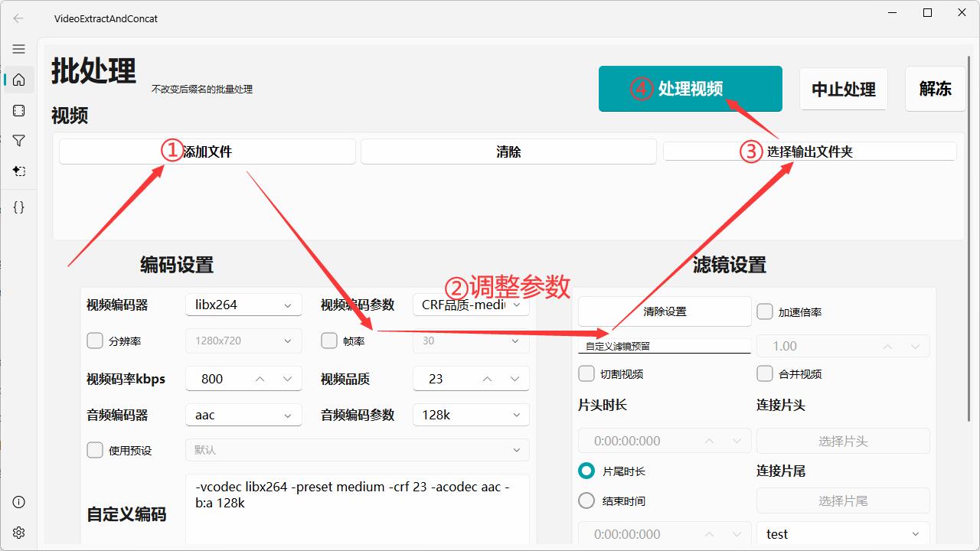Select the 结束时间 radio button
The height and width of the screenshot is (551, 980).
tap(586, 500)
